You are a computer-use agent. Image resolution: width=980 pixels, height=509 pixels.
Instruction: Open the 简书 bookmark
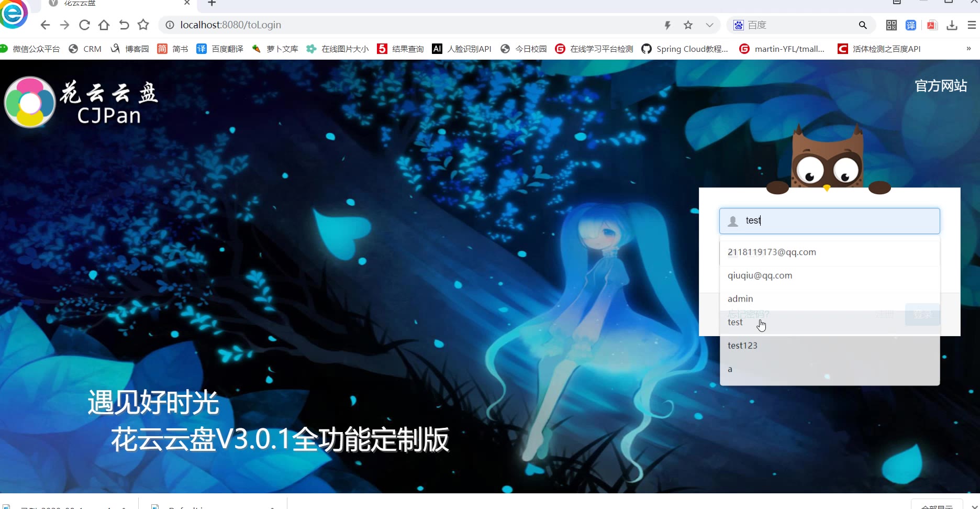click(x=173, y=49)
